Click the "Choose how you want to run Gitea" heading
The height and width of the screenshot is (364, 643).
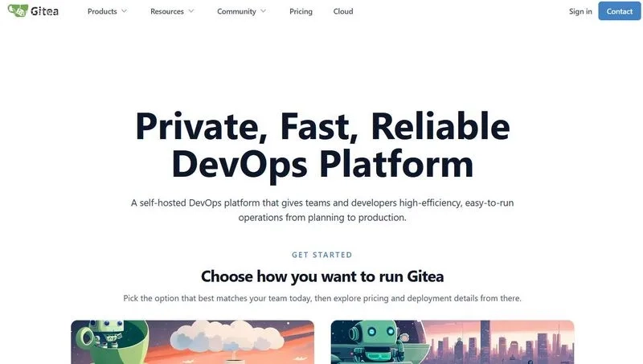click(x=322, y=276)
